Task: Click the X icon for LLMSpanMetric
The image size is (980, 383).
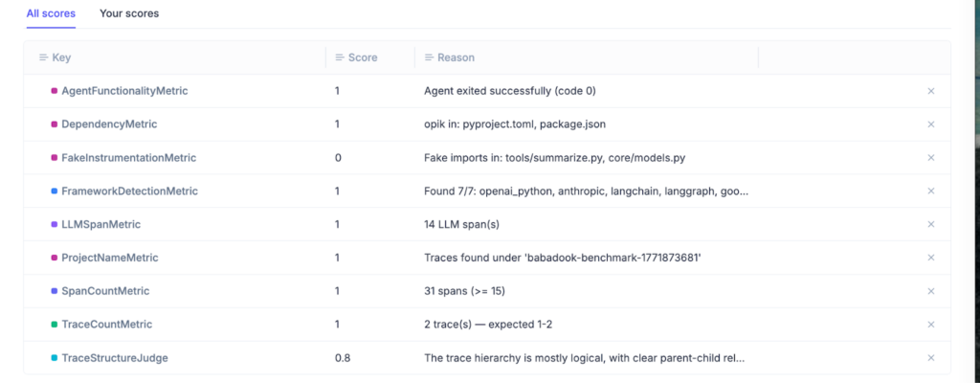Action: click(930, 224)
